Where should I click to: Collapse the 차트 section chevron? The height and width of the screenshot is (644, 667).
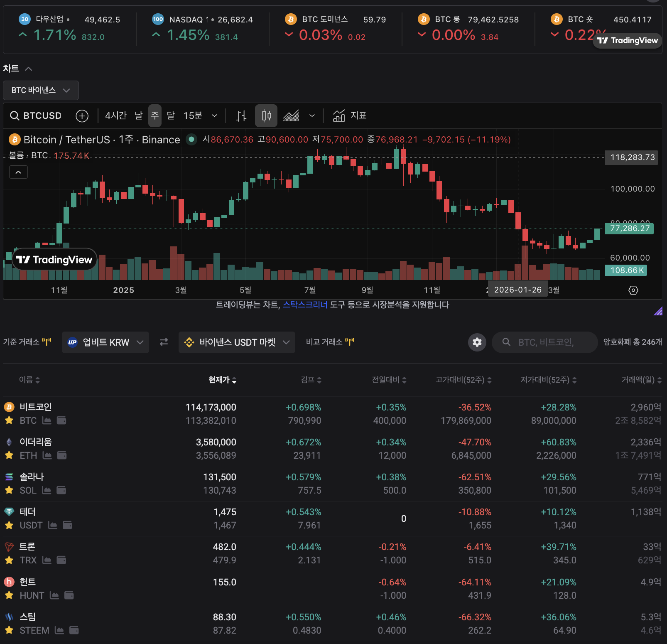tap(29, 69)
